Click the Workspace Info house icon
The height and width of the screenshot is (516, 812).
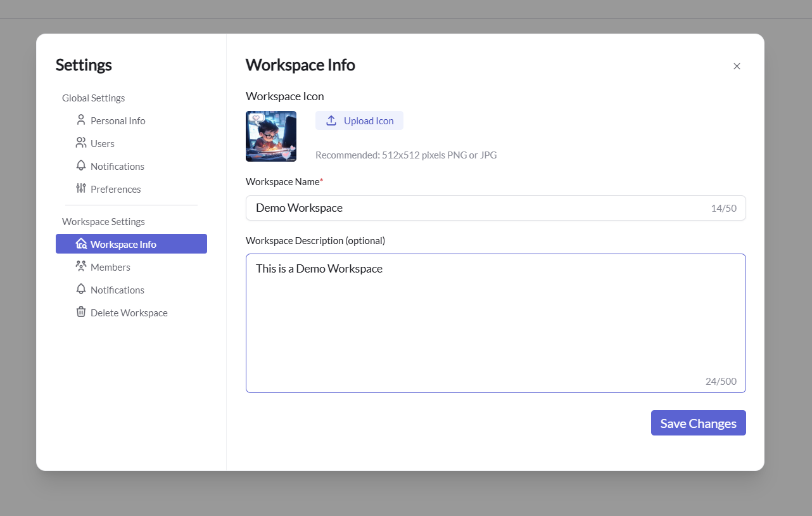click(81, 243)
